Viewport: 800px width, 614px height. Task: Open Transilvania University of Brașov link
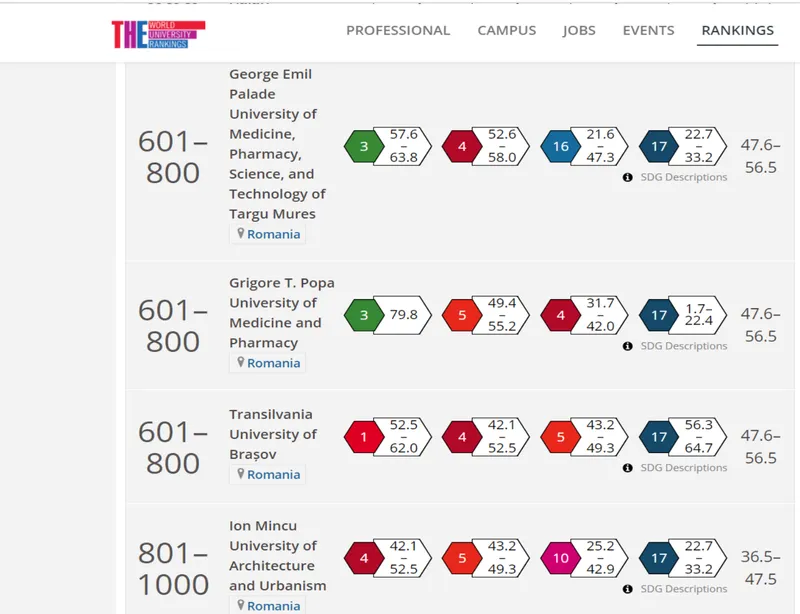(x=272, y=434)
